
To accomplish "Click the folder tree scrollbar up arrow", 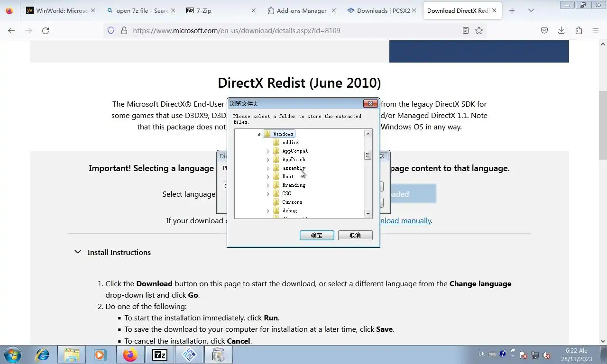I will (368, 134).
